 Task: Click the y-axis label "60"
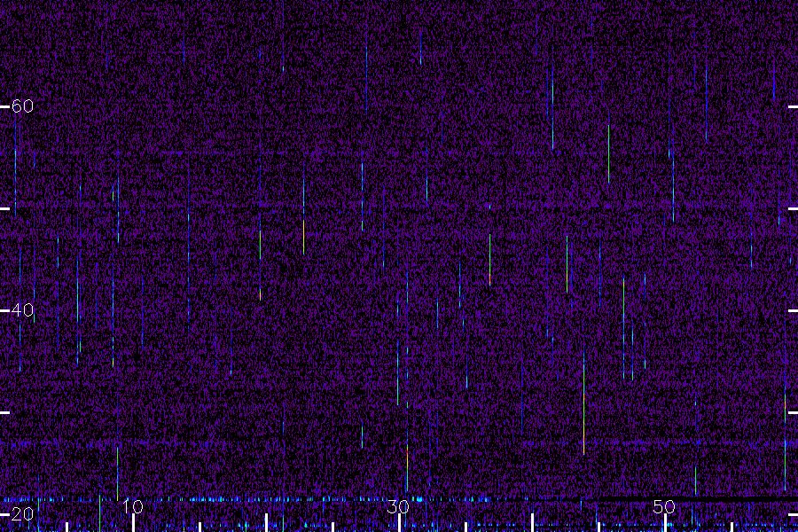tap(22, 106)
